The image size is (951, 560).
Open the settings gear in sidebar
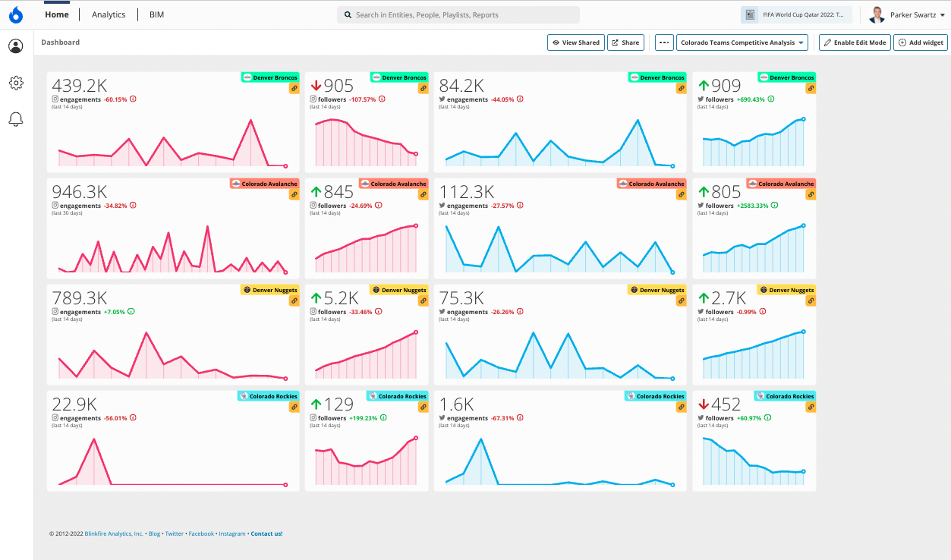click(x=16, y=83)
